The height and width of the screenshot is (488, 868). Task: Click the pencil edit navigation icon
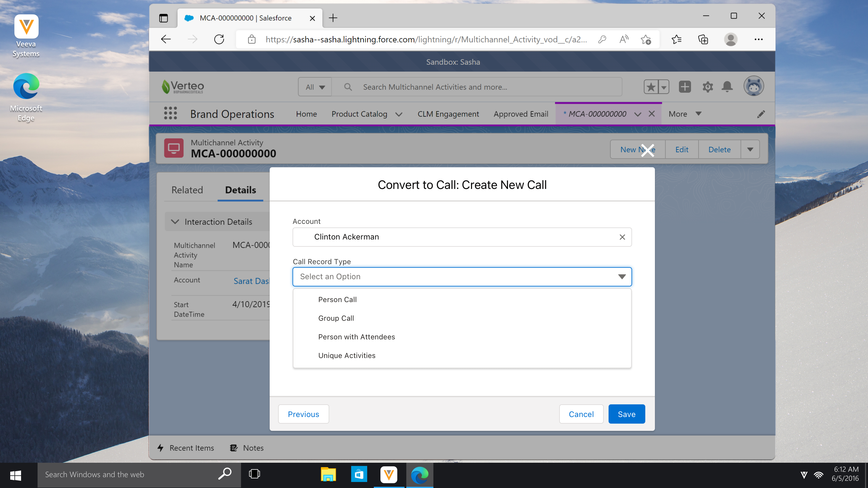click(761, 114)
